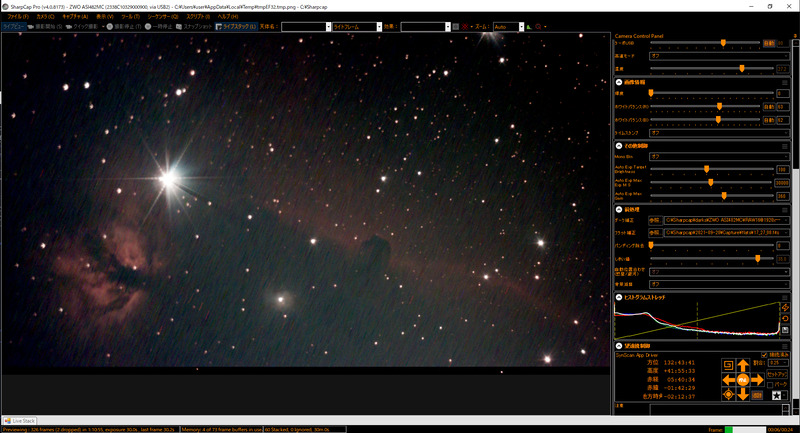Collapse the 画像情報 section with its round arrow
Image resolution: width=800 pixels, height=433 pixels.
coord(619,82)
